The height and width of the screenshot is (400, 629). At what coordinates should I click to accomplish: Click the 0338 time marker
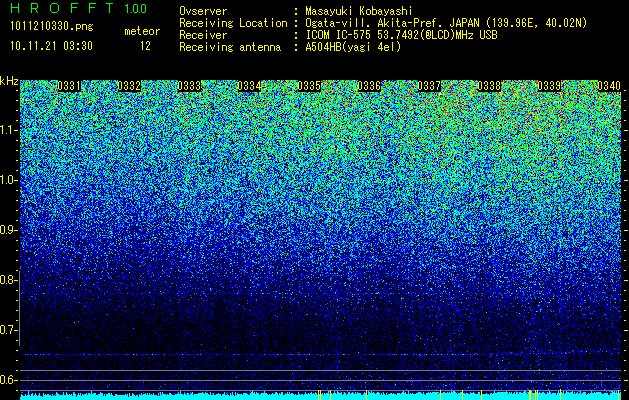(489, 86)
